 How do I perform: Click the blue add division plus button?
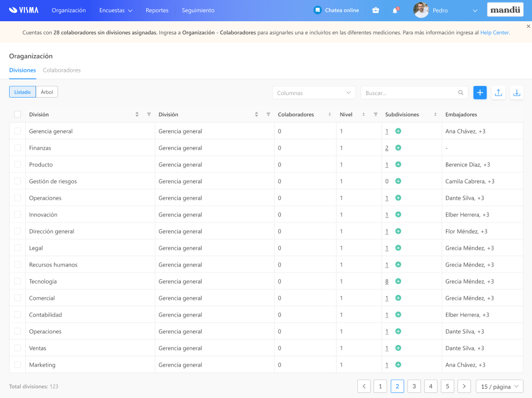[480, 93]
